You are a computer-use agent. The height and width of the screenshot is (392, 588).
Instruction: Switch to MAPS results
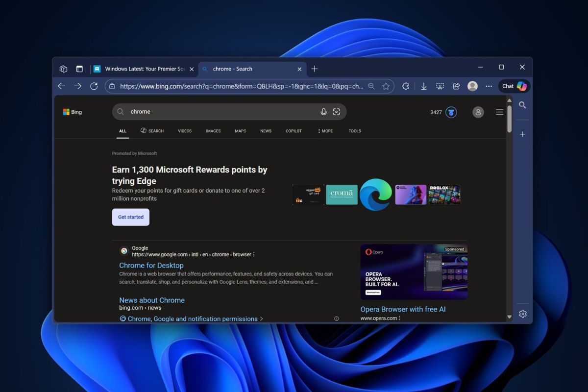pos(240,131)
